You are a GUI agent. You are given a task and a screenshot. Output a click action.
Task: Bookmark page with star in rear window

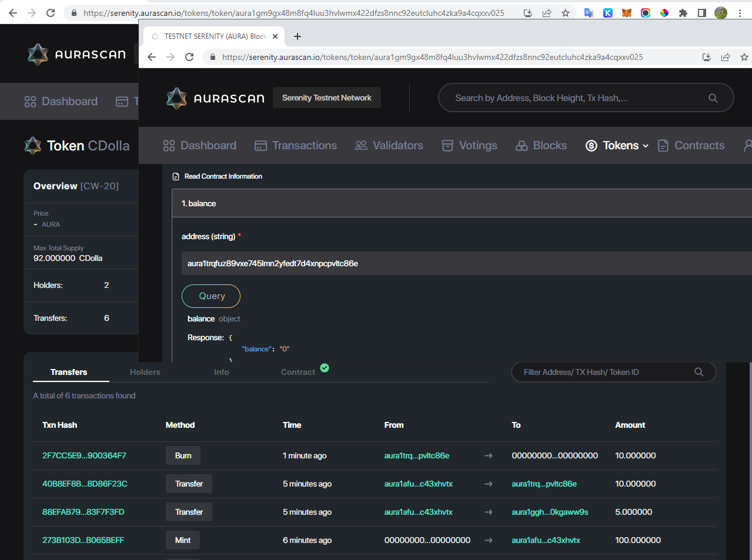pyautogui.click(x=566, y=13)
